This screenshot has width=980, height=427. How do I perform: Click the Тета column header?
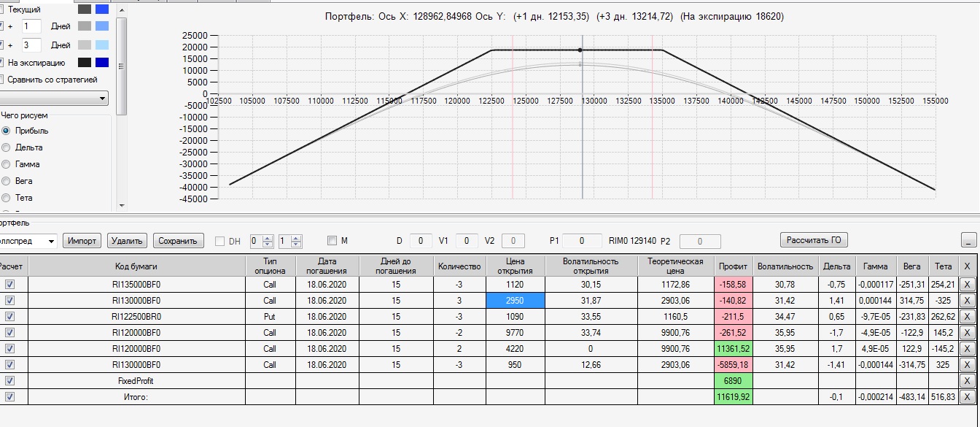tap(944, 266)
